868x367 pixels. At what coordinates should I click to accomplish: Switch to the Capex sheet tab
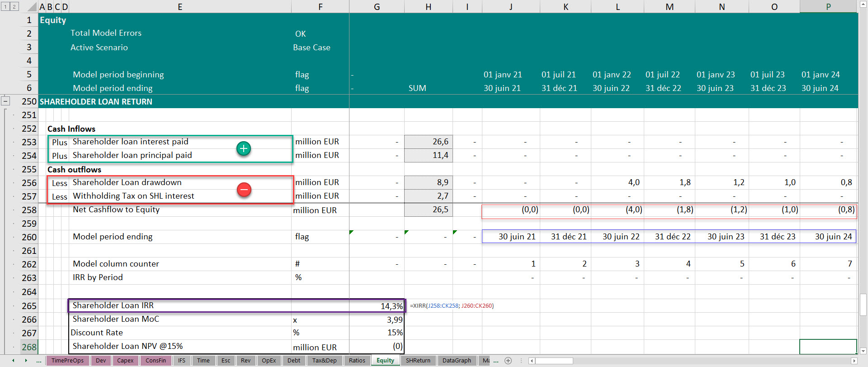[125, 361]
